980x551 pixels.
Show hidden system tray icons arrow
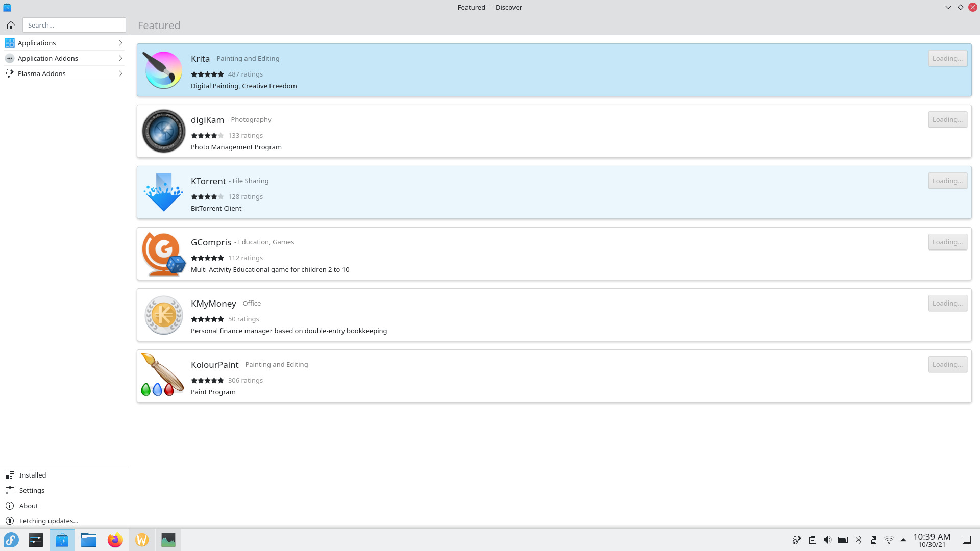tap(903, 540)
